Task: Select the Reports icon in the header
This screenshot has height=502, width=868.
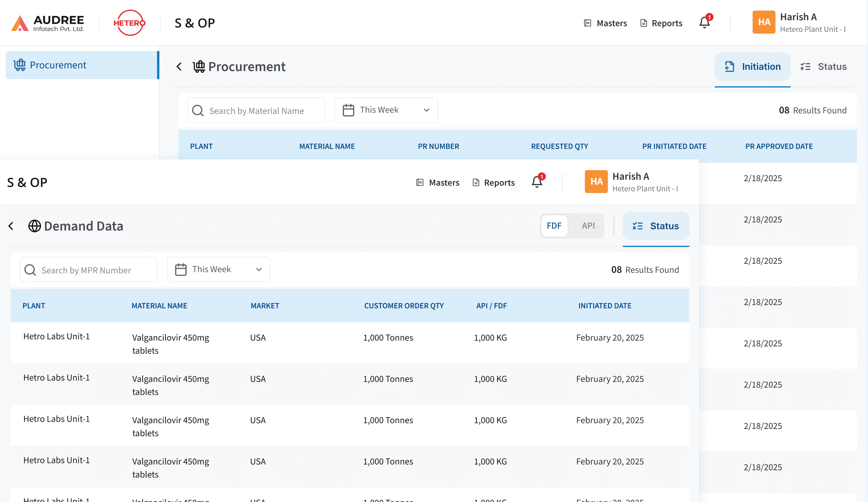Action: [644, 23]
